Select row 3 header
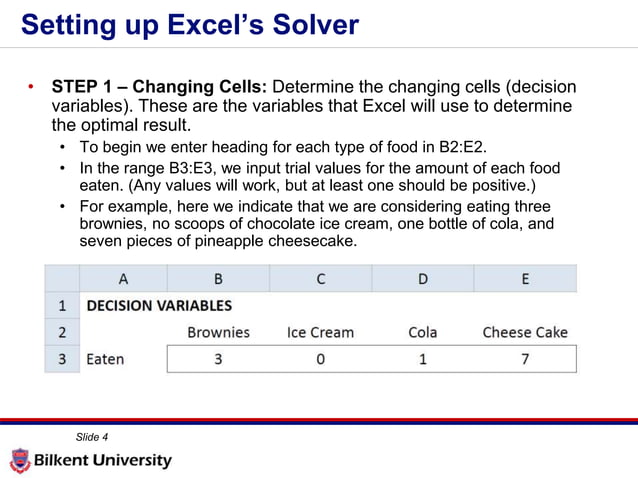Viewport: 638px width, 478px height. (x=61, y=359)
